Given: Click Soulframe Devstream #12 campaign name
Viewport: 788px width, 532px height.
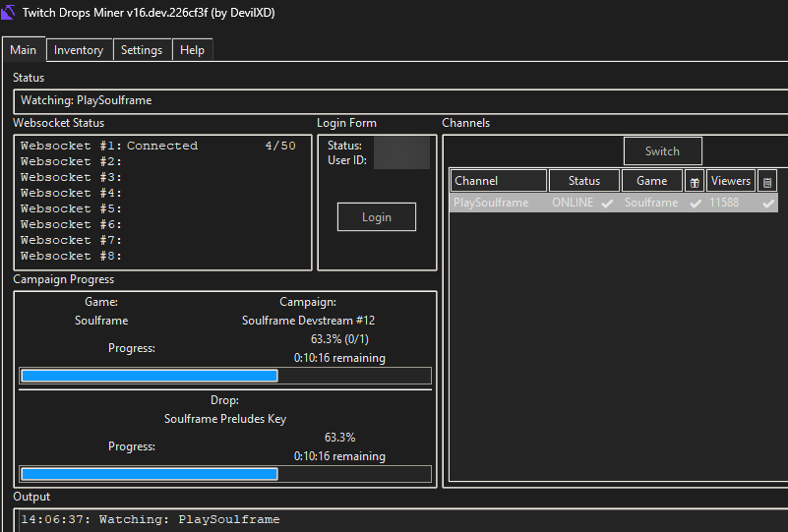Looking at the screenshot, I should (x=308, y=321).
